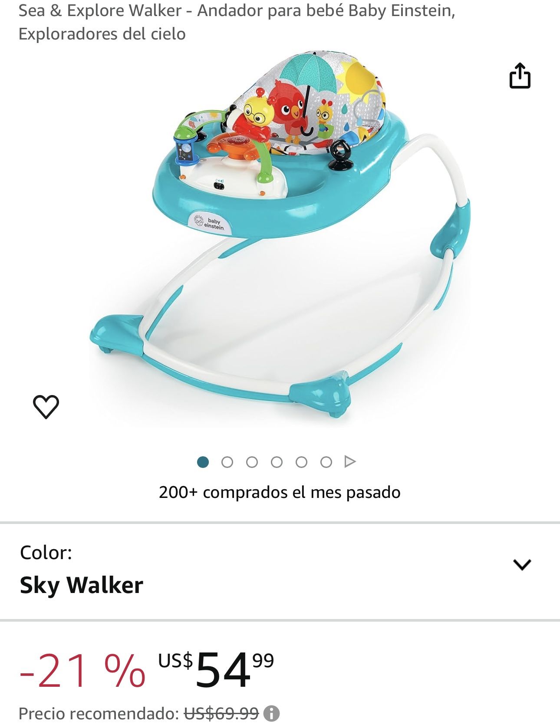Tap the Sea & Explore Walker title text

click(x=237, y=22)
